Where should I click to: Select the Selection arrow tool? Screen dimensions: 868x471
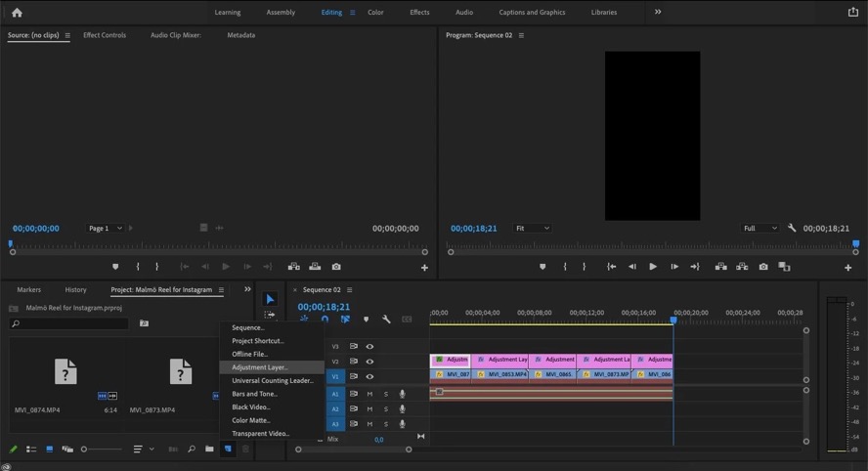[x=270, y=299]
